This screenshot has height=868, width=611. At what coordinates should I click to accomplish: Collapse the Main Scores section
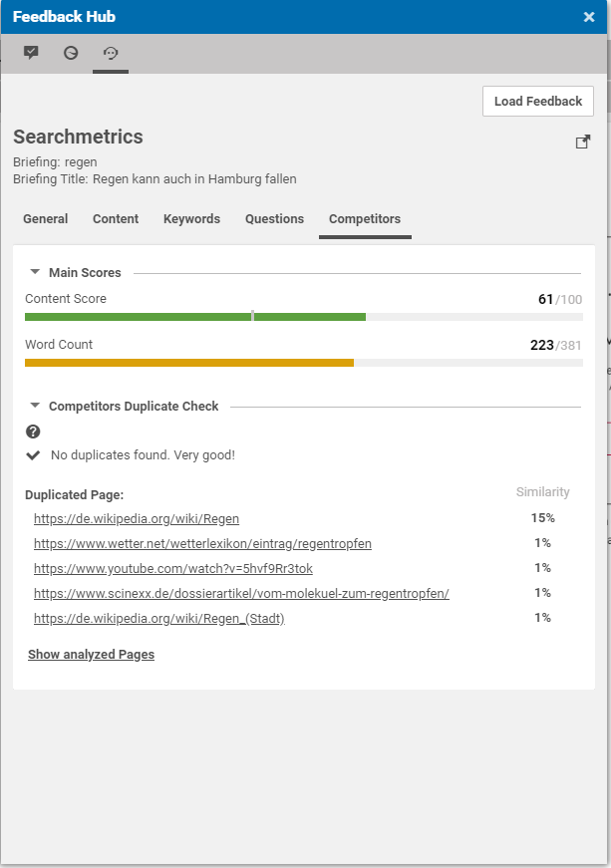tap(35, 272)
